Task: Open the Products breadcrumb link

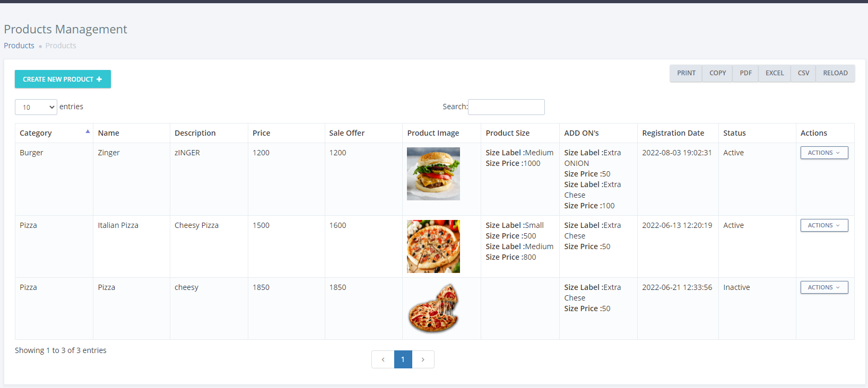Action: coord(19,46)
